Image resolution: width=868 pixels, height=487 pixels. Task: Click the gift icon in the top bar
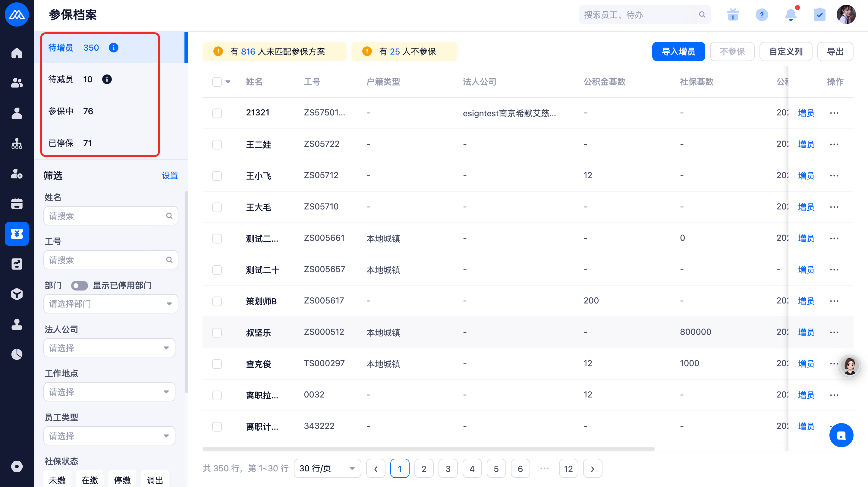(x=733, y=15)
